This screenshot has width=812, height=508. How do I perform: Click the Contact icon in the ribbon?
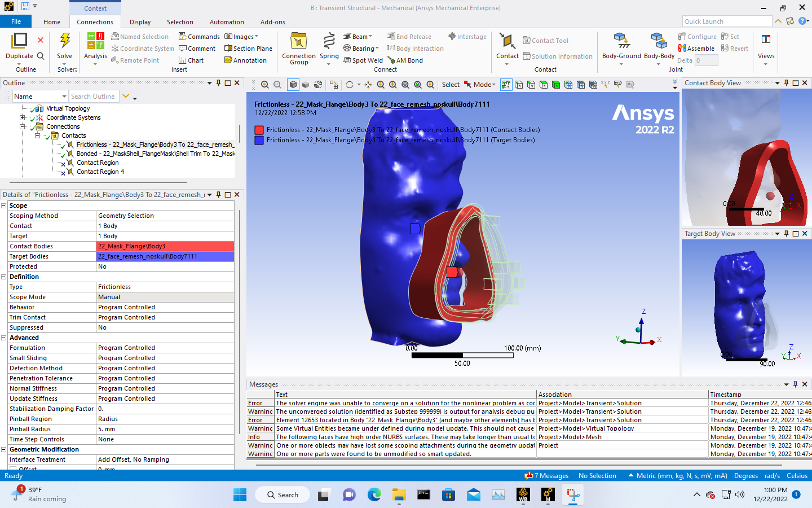tap(507, 41)
